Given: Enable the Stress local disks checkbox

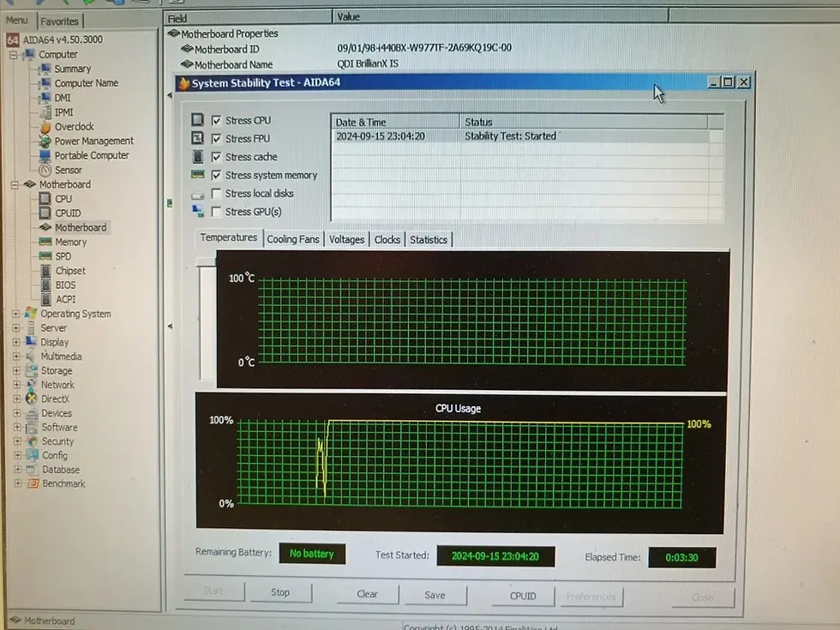Looking at the screenshot, I should pos(216,194).
